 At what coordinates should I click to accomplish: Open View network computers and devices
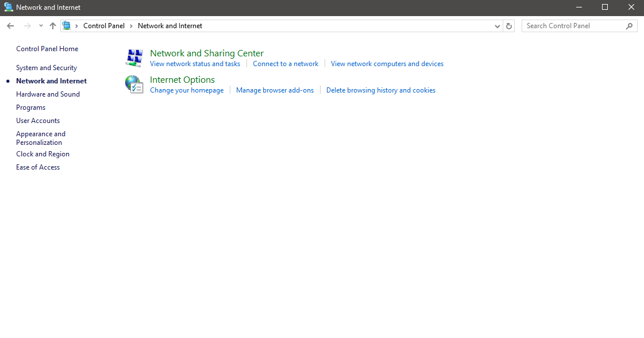tap(387, 64)
